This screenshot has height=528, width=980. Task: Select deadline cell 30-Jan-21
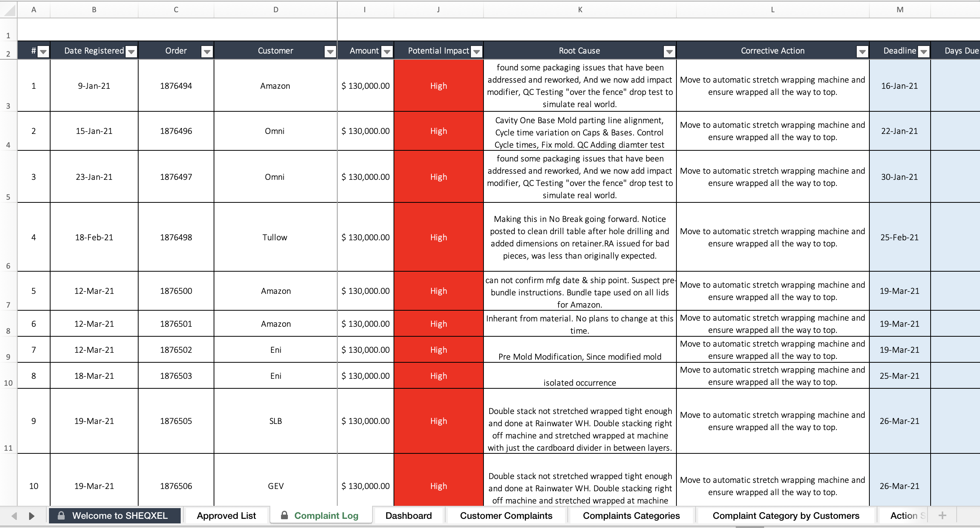[x=900, y=177]
